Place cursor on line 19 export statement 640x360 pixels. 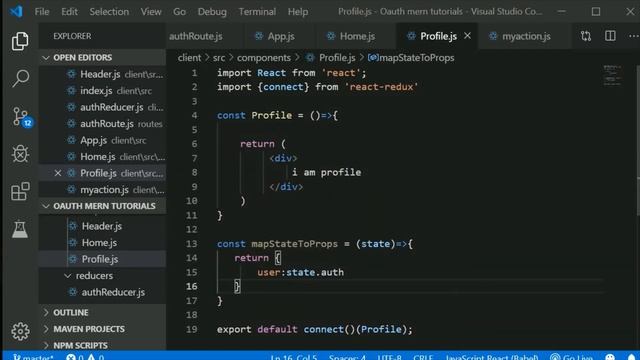315,329
